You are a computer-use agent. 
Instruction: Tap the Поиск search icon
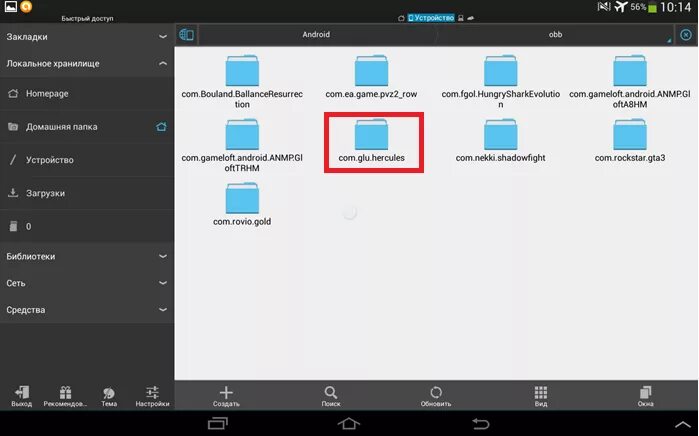point(330,395)
